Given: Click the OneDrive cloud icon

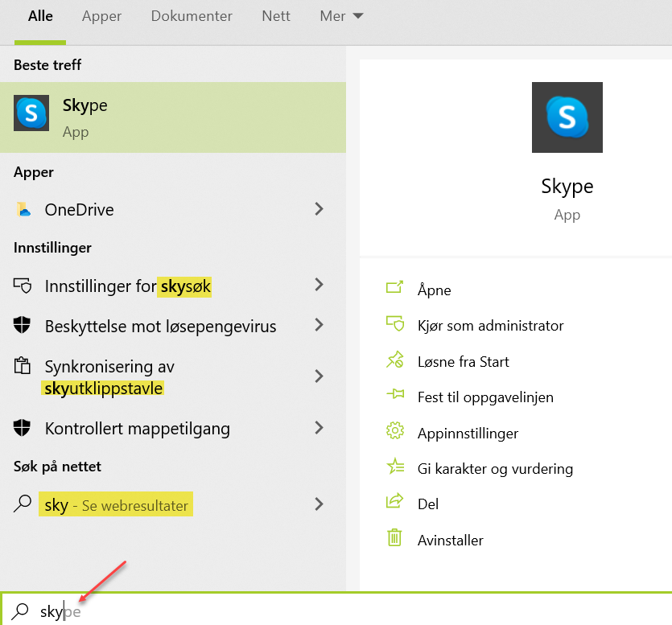Looking at the screenshot, I should click(x=23, y=210).
